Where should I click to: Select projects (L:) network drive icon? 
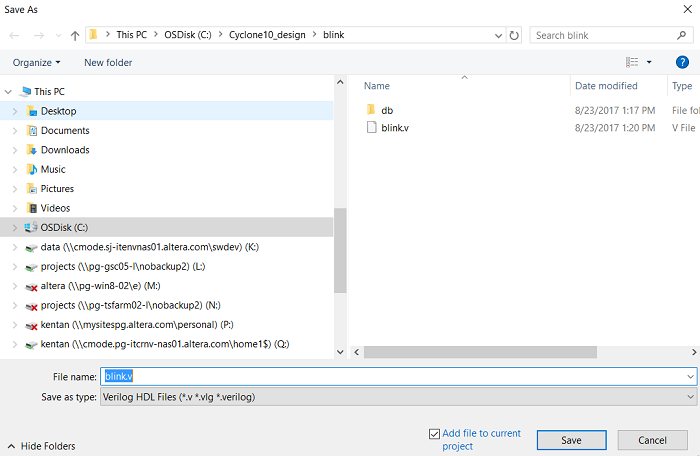coord(31,267)
